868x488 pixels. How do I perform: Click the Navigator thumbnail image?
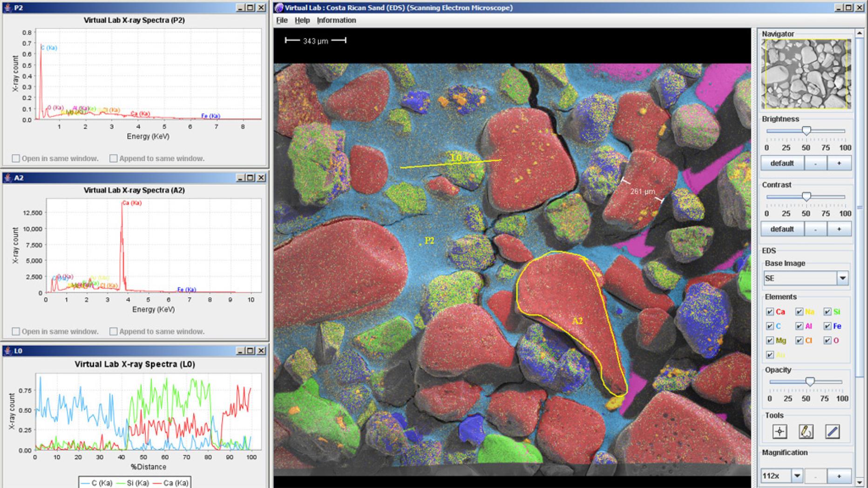pyautogui.click(x=806, y=74)
